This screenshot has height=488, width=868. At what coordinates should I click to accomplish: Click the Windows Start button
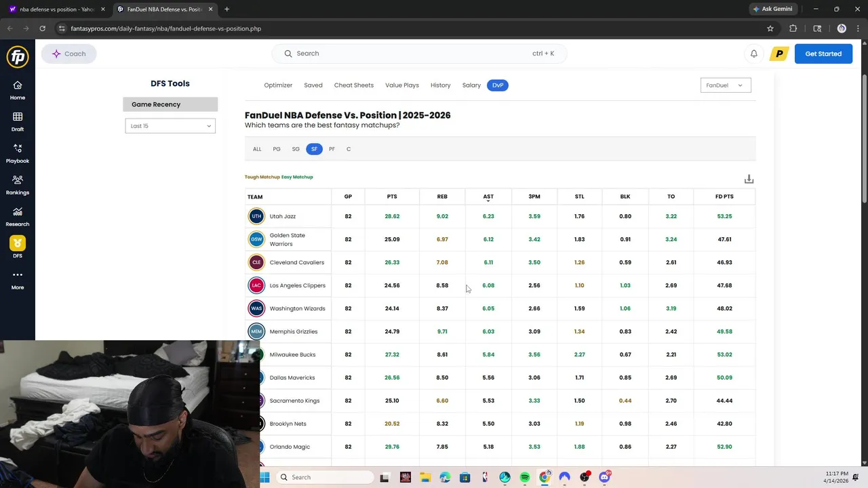tap(264, 477)
